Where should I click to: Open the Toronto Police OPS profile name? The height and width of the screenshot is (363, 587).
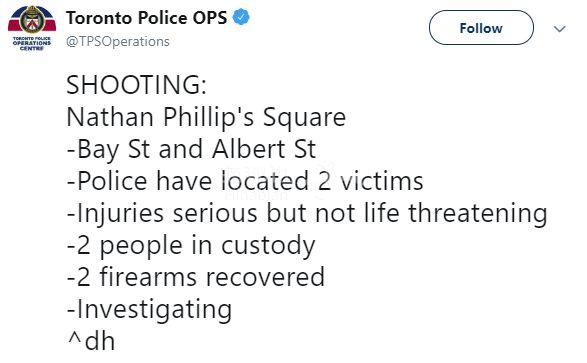click(x=147, y=18)
